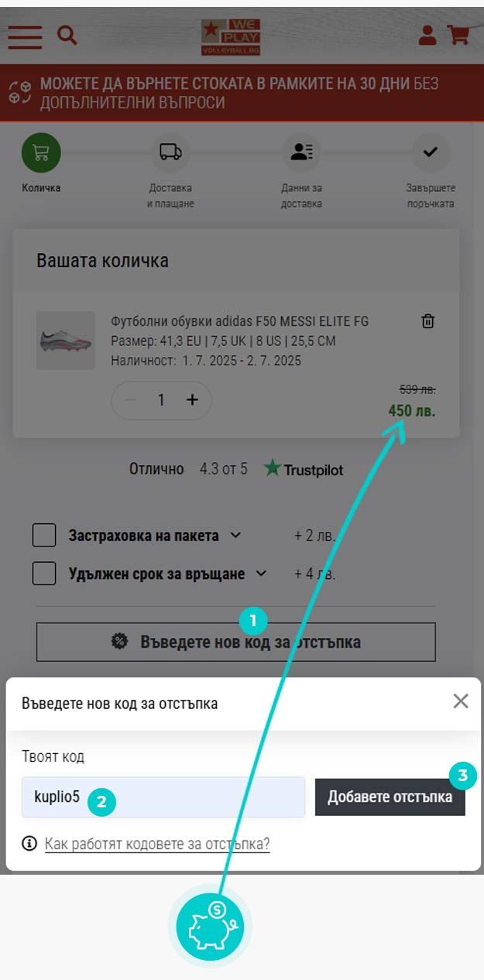484x980 pixels.
Task: Enable Удължен срок за връщане checkbox
Action: click(44, 574)
